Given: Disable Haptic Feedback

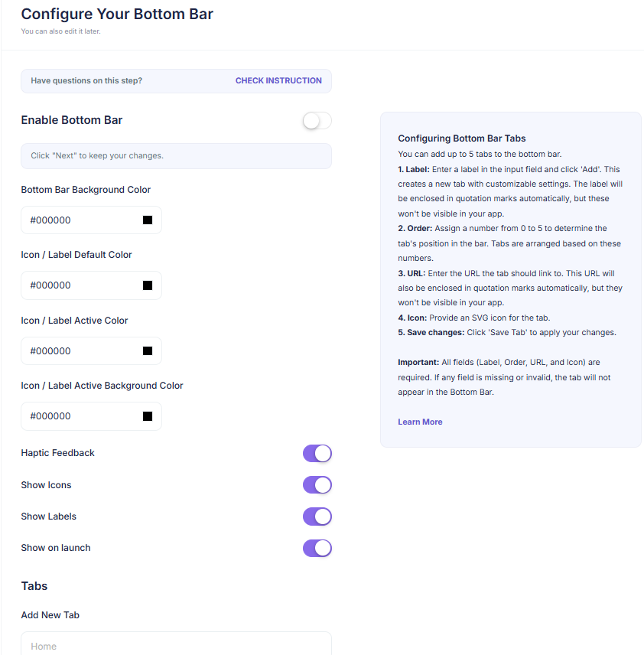Looking at the screenshot, I should point(317,453).
